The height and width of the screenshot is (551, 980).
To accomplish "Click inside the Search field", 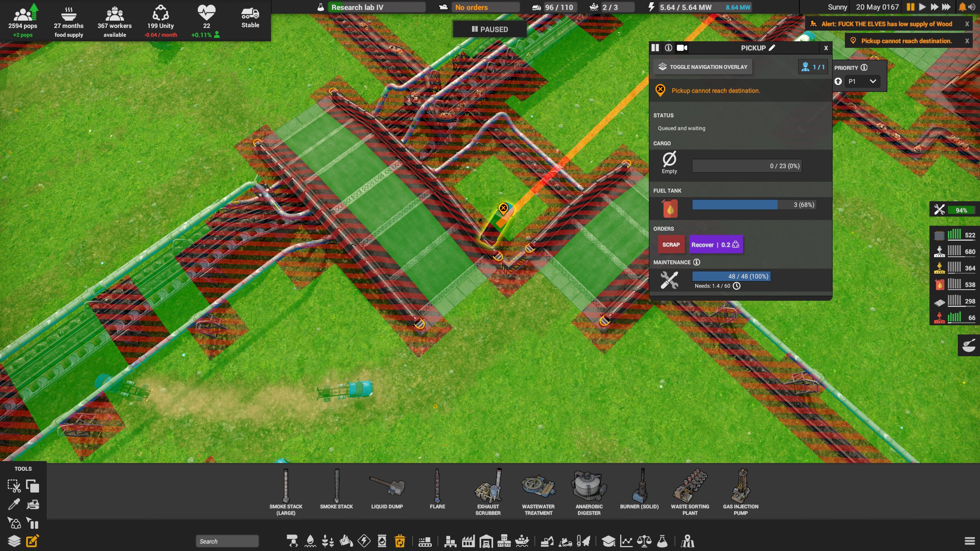I will point(227,541).
